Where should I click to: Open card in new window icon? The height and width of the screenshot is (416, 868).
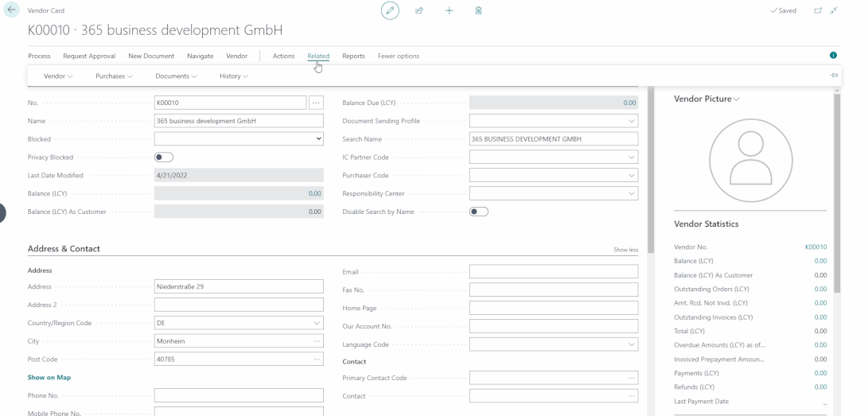[818, 10]
